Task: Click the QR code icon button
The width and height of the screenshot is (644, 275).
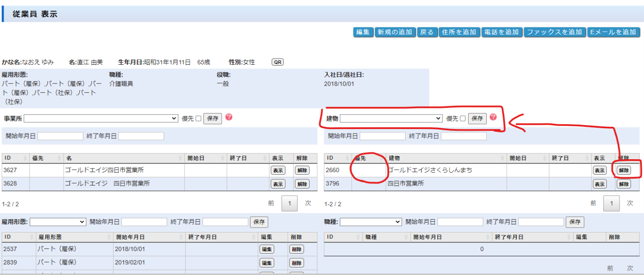Action: [x=278, y=62]
